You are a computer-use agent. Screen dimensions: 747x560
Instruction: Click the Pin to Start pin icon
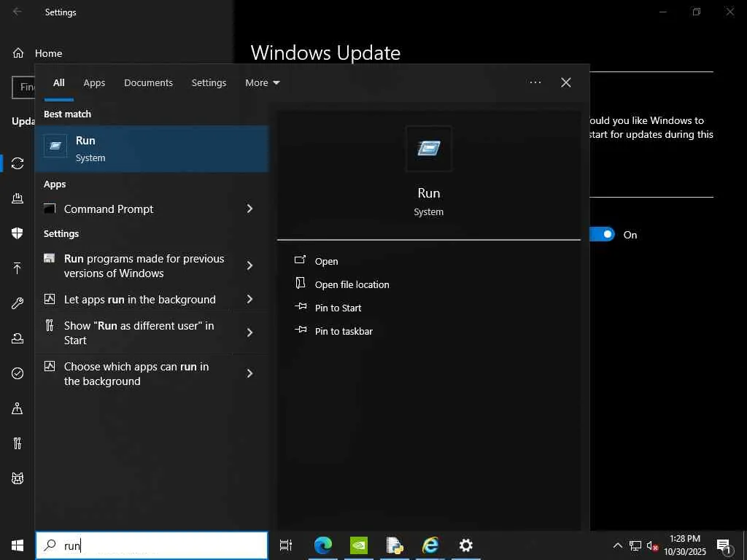301,306
